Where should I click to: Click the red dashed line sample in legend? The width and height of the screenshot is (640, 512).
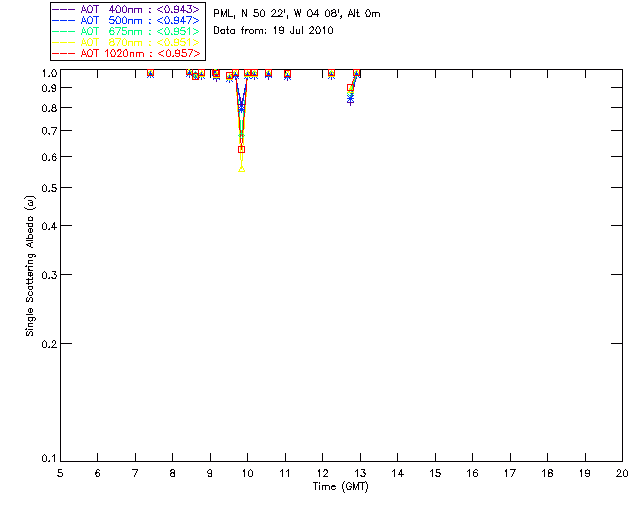(64, 53)
